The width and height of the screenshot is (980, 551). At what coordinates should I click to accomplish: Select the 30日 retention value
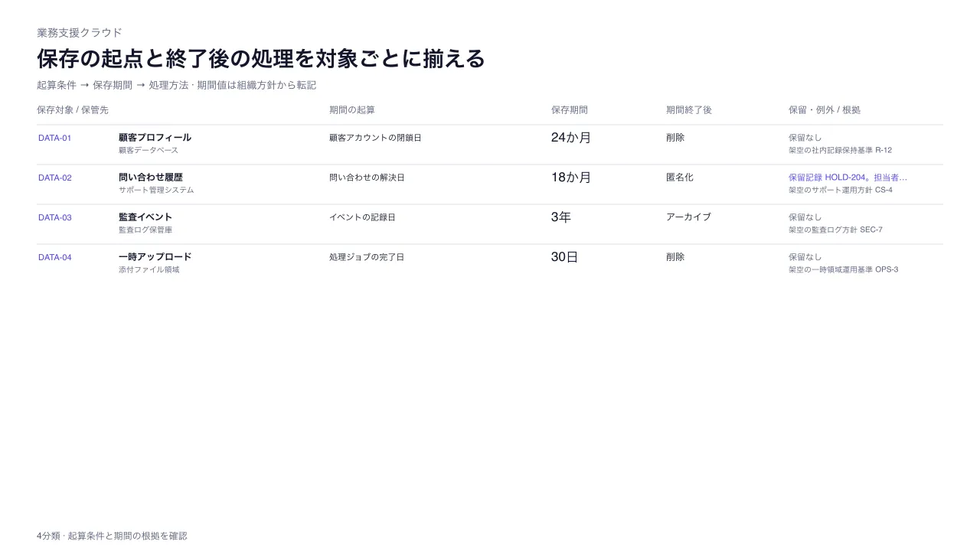click(x=564, y=257)
